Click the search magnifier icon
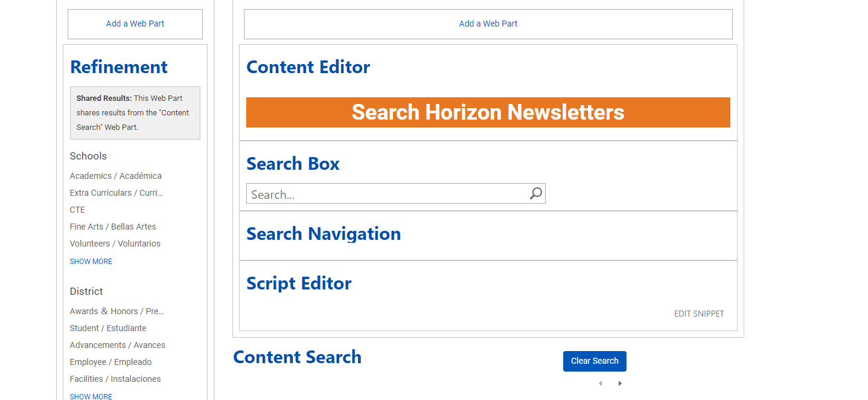This screenshot has height=400, width=868. click(535, 193)
